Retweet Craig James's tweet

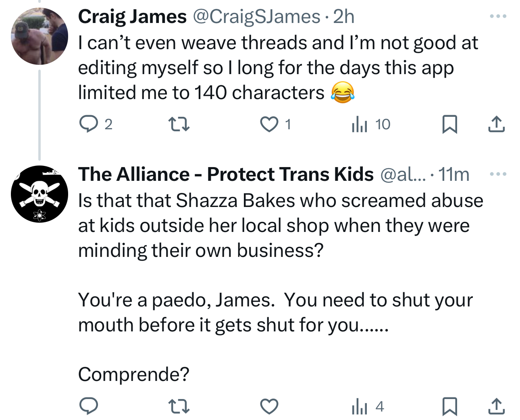(x=179, y=124)
